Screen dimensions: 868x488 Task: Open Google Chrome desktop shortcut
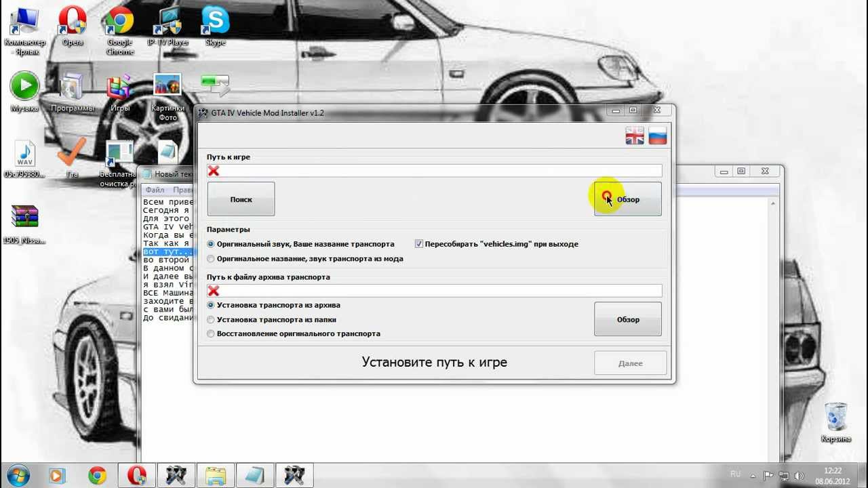pos(120,31)
